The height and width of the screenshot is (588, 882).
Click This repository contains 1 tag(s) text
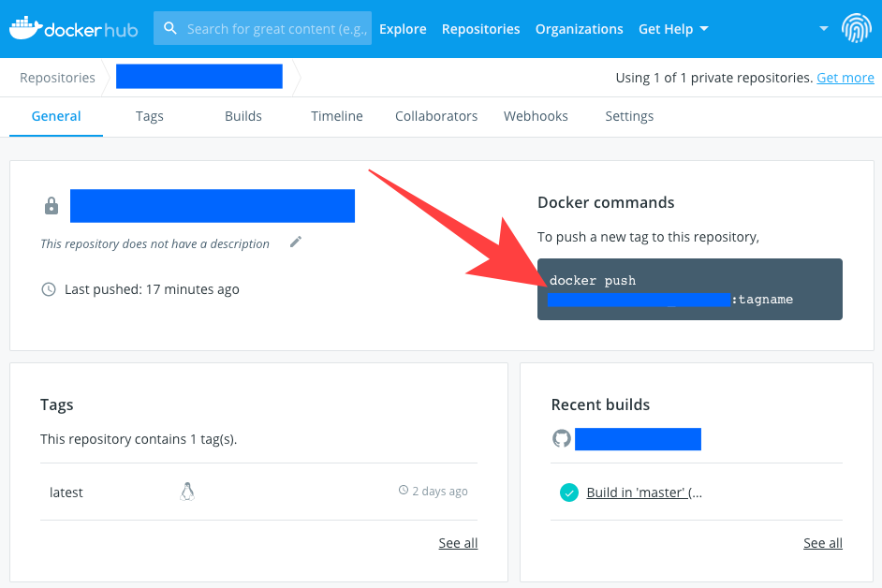pos(139,439)
